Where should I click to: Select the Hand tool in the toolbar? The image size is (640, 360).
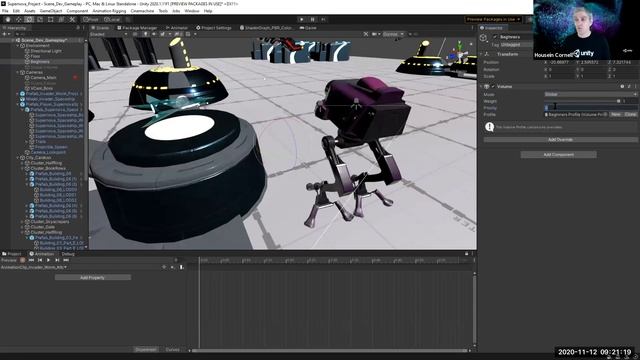pos(8,19)
